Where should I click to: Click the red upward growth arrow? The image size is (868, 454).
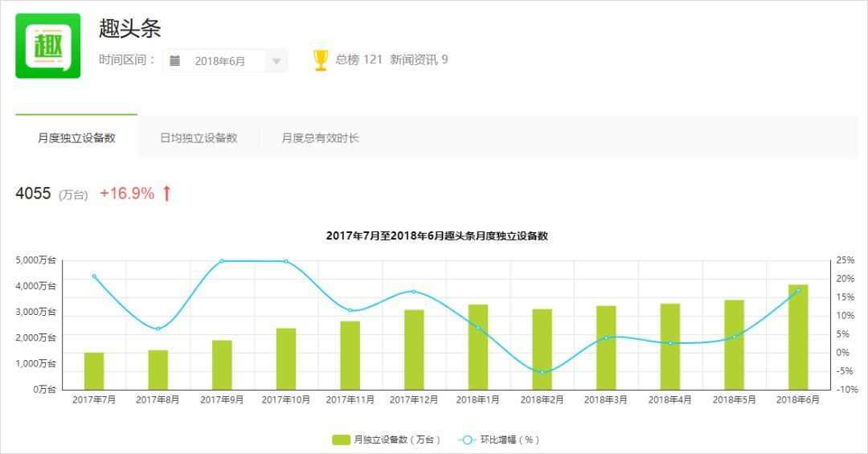pyautogui.click(x=167, y=194)
